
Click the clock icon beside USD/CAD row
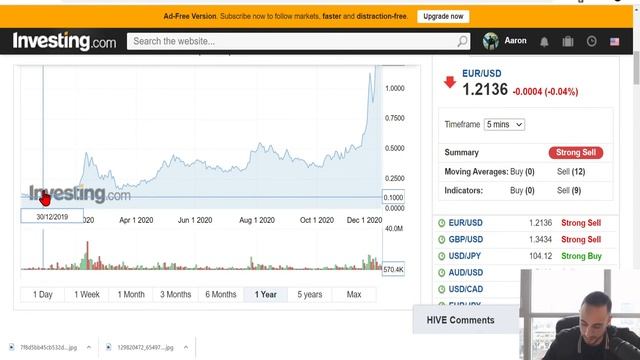(x=441, y=289)
